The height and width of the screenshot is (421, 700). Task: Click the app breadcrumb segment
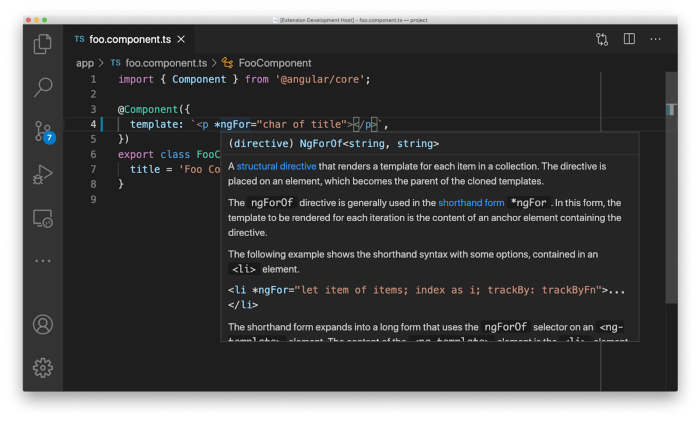(85, 63)
